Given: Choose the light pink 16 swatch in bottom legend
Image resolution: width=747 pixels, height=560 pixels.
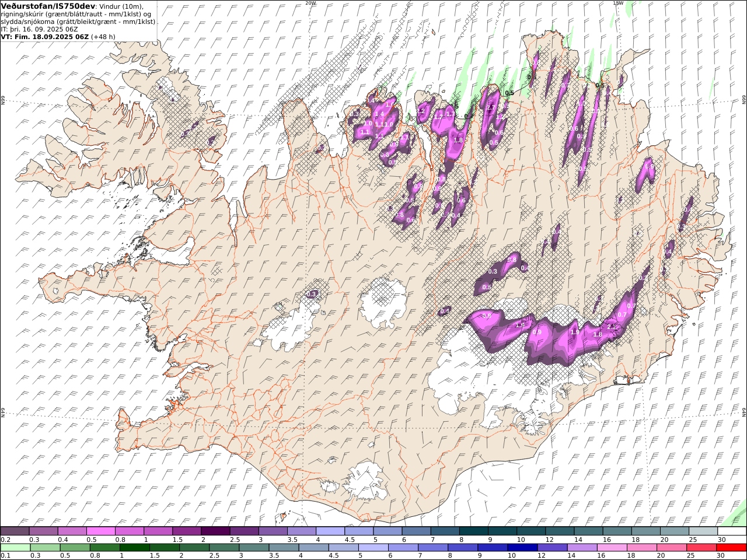Looking at the screenshot, I should click(x=612, y=547).
